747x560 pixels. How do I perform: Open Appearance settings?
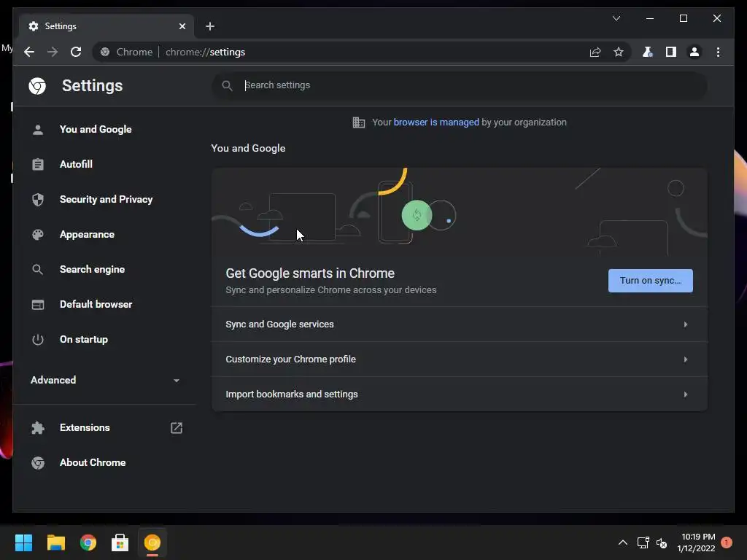[87, 234]
